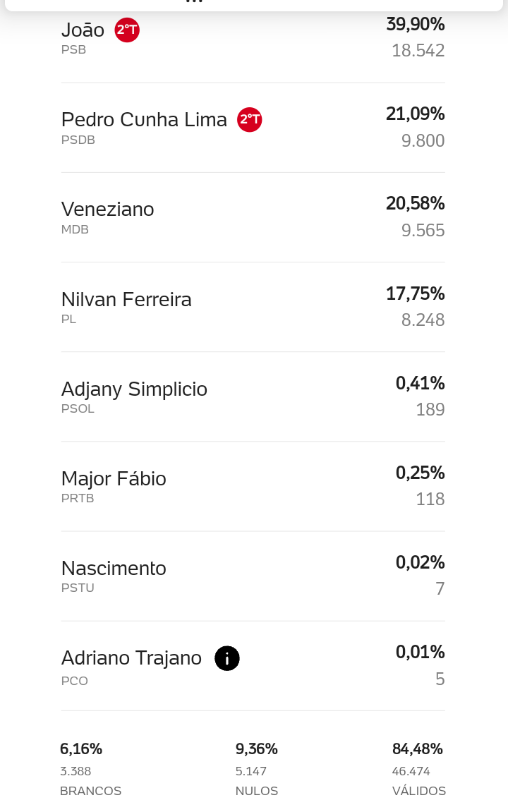
Task: Select Adjany Simplicio entry
Action: (x=253, y=396)
